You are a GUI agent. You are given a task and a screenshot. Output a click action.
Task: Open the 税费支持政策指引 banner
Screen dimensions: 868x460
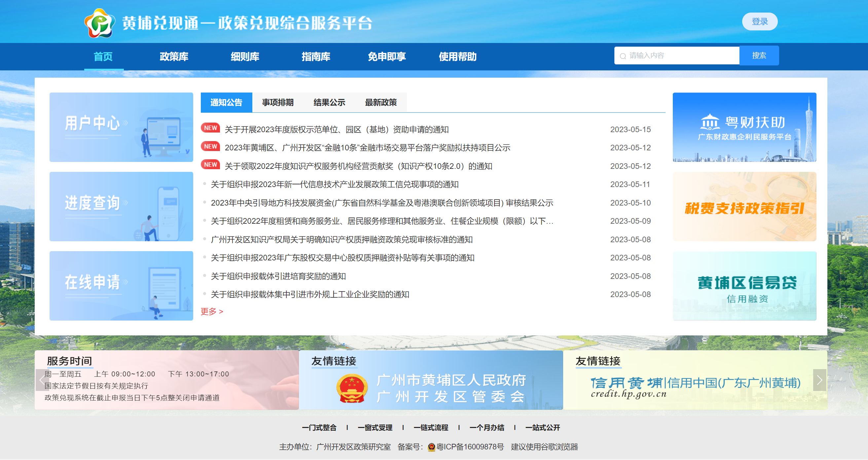coord(744,207)
